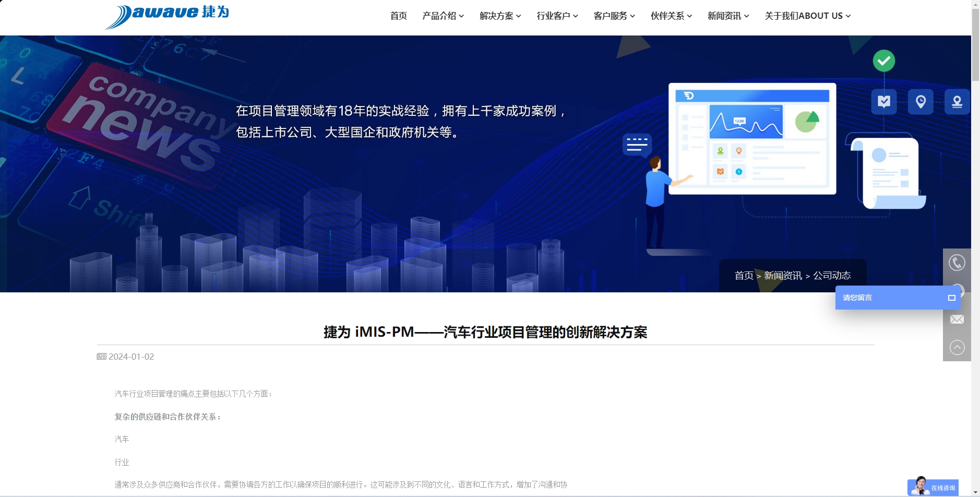Screen dimensions: 980x497
Task: Click the line 汽车行业项目管理的痛点主要包括以下几个方面
Action: [x=193, y=394]
